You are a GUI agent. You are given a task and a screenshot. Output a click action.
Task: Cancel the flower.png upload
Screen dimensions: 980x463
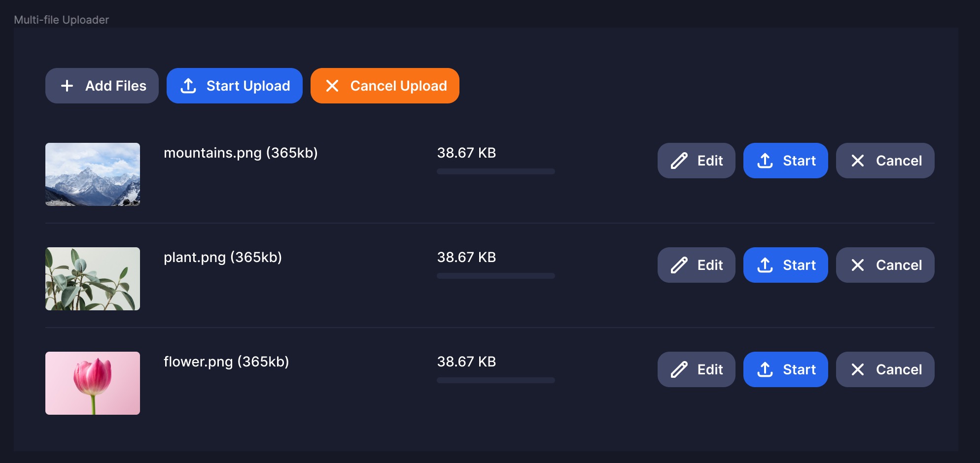tap(885, 369)
